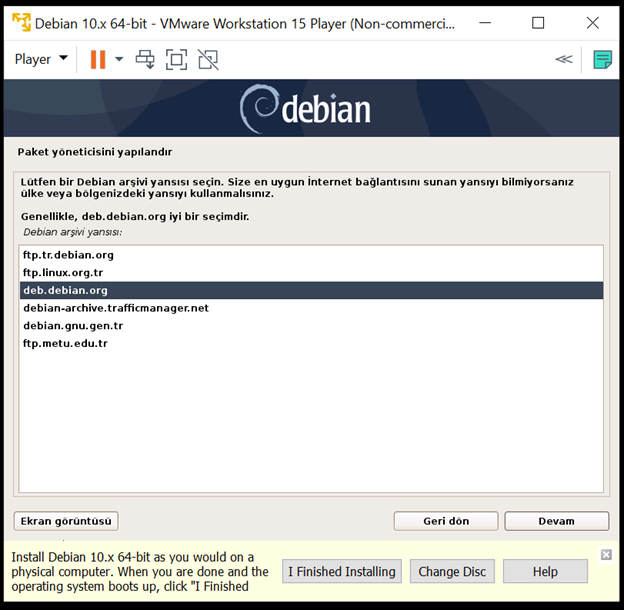Select ftp.tr.debian.org mirror
The height and width of the screenshot is (610, 624).
point(311,255)
